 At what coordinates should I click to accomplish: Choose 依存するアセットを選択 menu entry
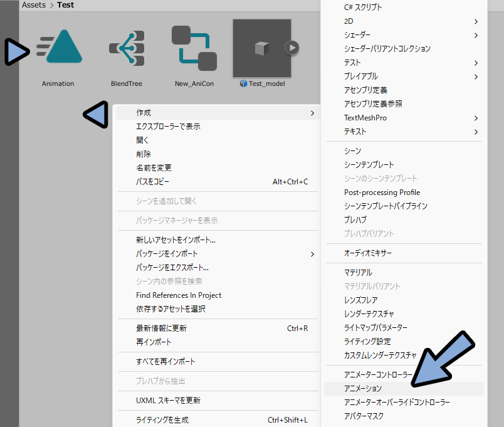click(218, 309)
